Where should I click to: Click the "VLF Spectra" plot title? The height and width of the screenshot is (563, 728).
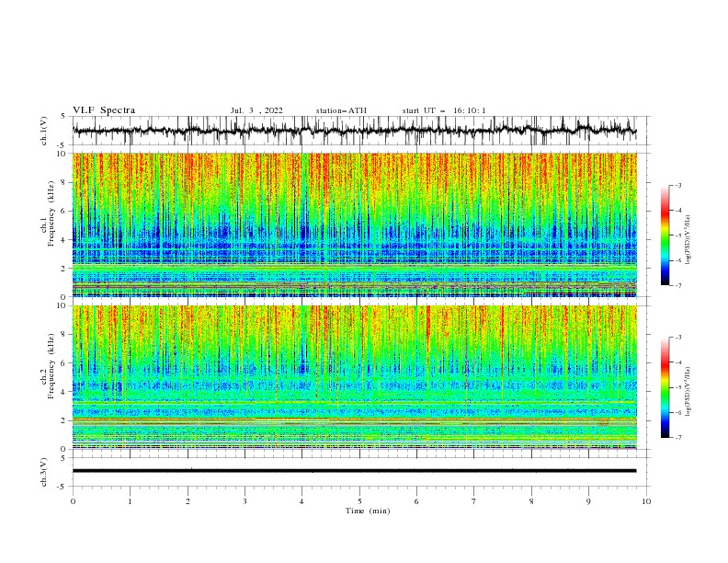(104, 110)
